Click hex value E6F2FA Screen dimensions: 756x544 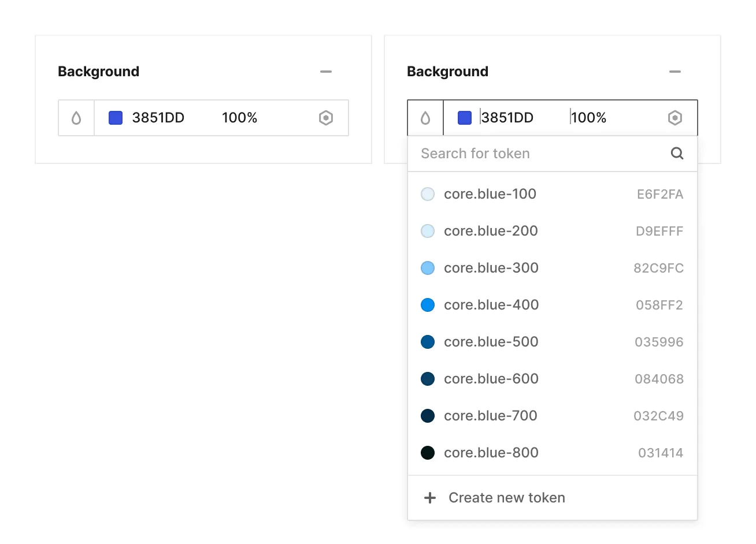coord(660,195)
